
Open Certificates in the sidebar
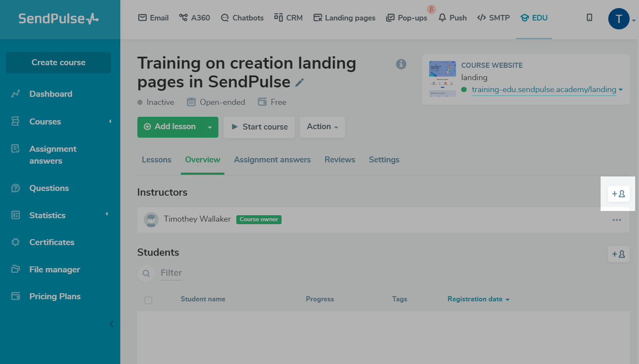52,242
